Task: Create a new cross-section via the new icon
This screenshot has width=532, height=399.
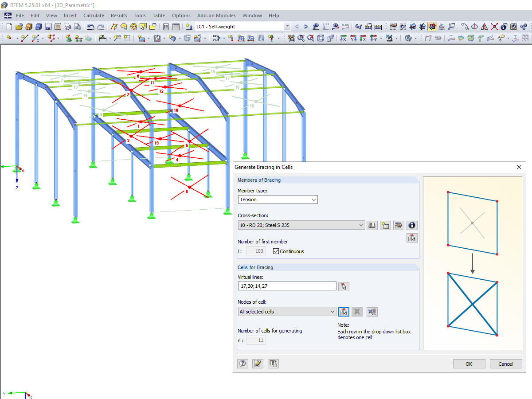Action: tap(385, 225)
